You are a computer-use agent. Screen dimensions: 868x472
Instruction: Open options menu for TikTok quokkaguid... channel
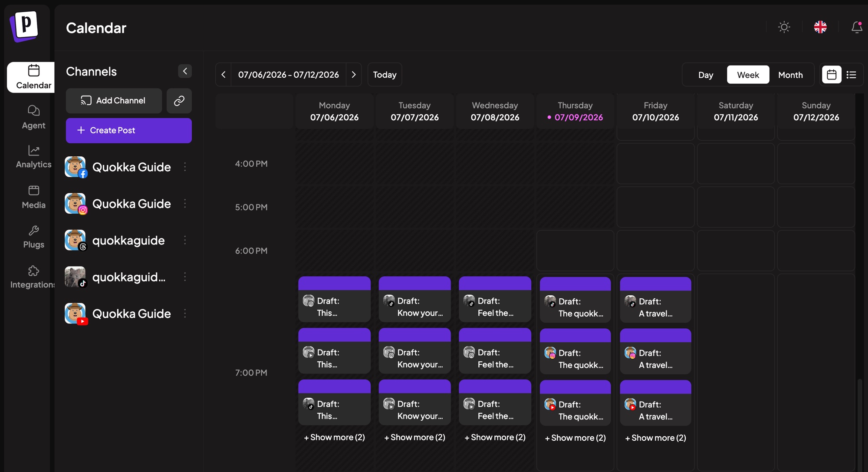pos(185,277)
